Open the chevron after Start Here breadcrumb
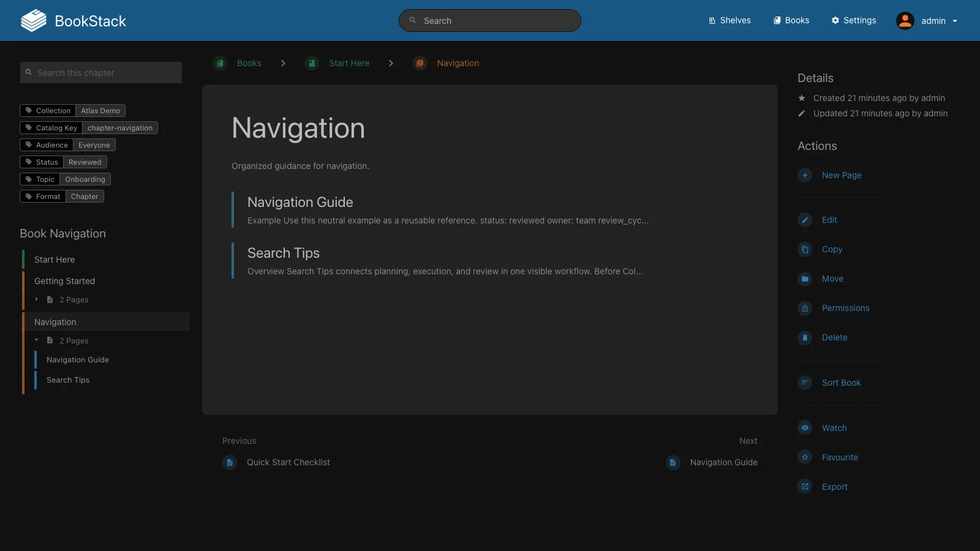The image size is (980, 551). point(391,63)
